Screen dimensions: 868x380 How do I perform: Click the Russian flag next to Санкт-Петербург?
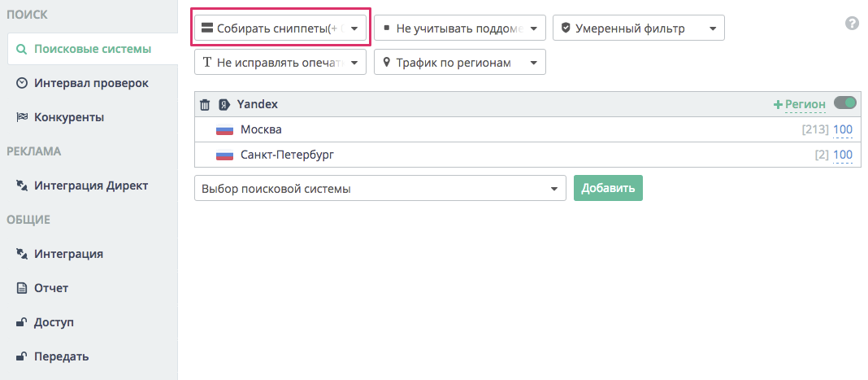pyautogui.click(x=224, y=155)
